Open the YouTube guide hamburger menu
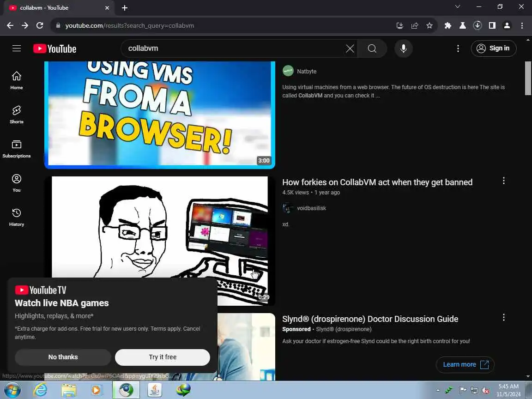Image resolution: width=532 pixels, height=399 pixels. (17, 48)
